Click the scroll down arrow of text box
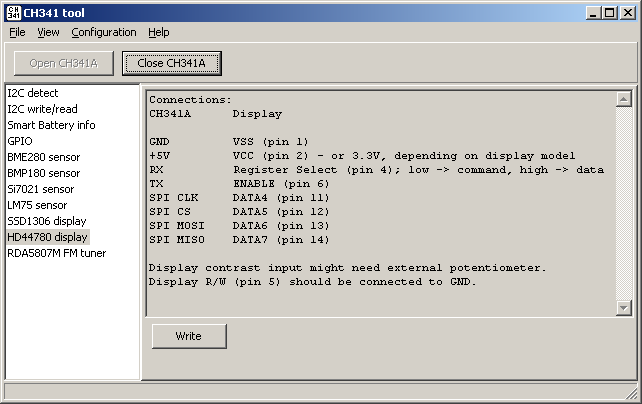The image size is (642, 404). tap(624, 308)
